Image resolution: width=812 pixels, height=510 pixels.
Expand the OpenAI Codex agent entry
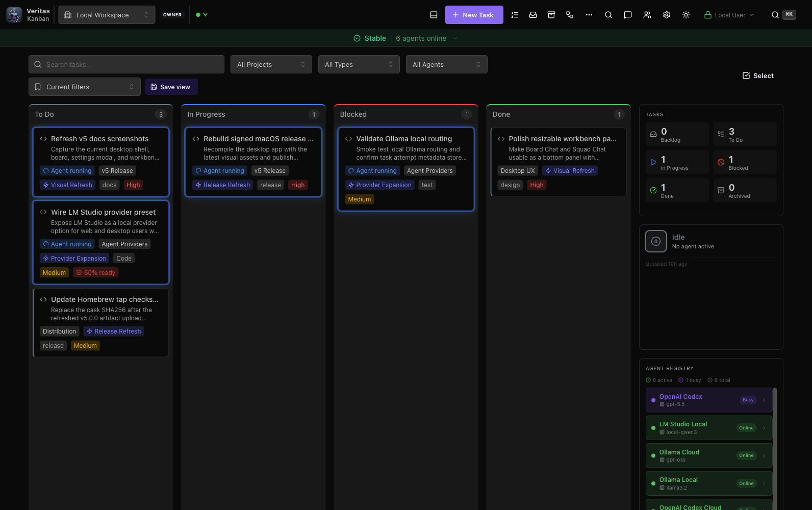click(x=709, y=400)
